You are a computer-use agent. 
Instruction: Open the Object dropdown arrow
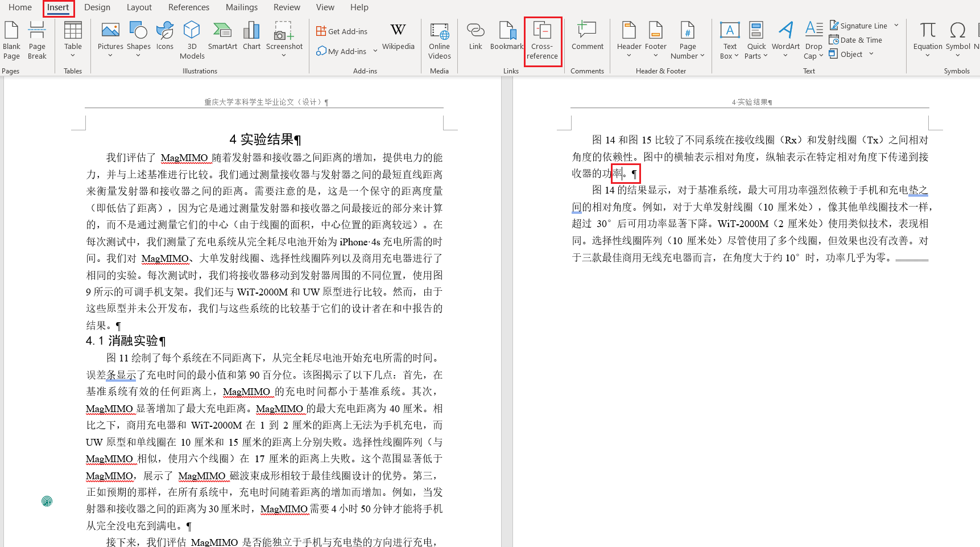tap(871, 54)
